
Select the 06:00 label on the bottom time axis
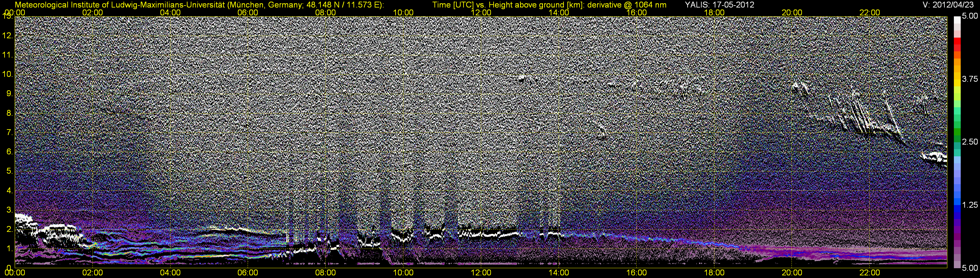point(248,273)
